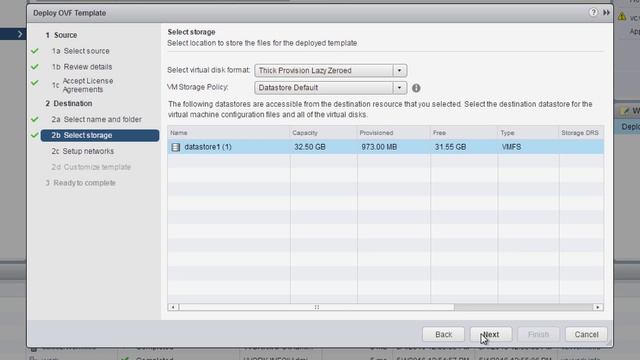The width and height of the screenshot is (640, 360).
Task: Click the 32.50 GB capacity cell
Action: click(x=310, y=147)
